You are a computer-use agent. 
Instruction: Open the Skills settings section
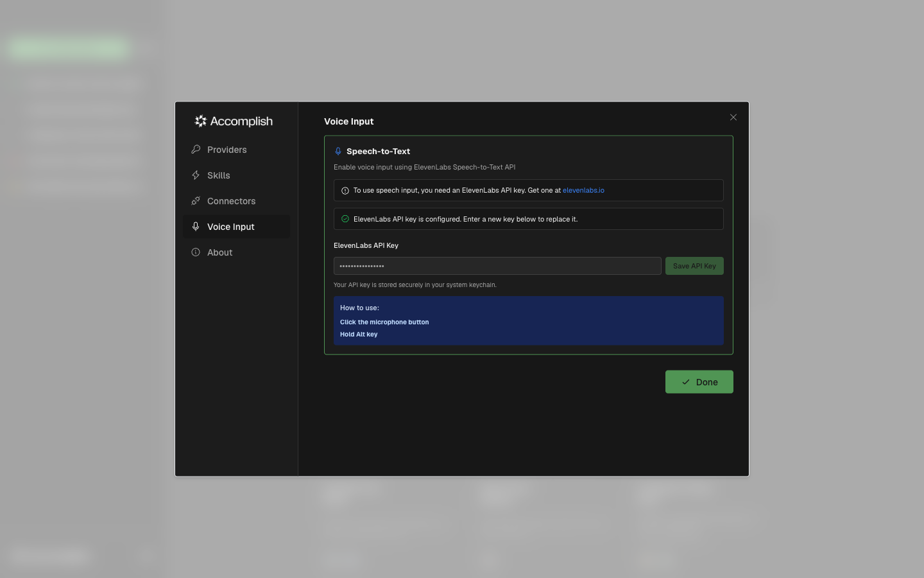point(218,175)
